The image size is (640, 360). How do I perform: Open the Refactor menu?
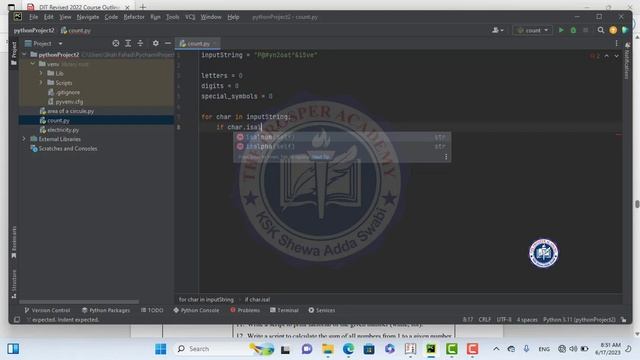tap(134, 17)
